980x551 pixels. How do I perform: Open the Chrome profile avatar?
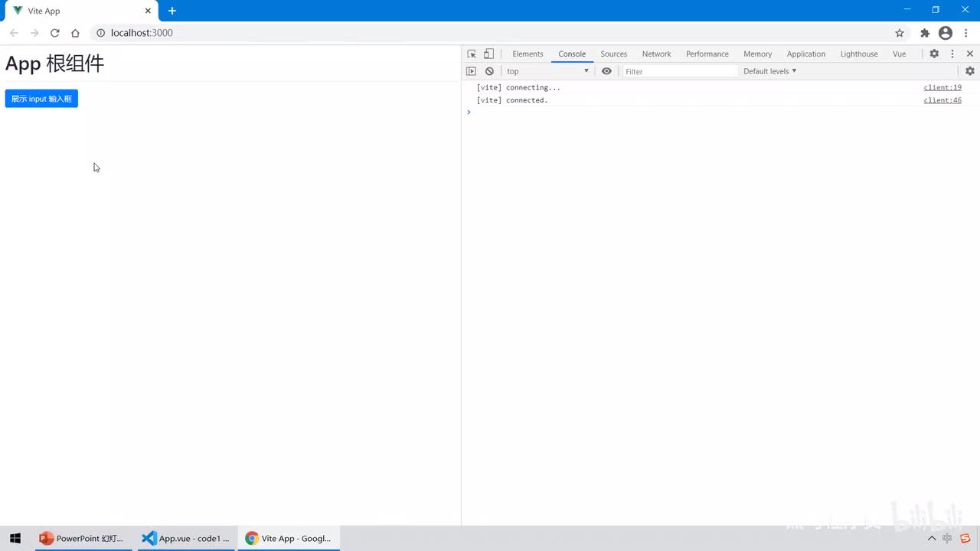pyautogui.click(x=946, y=33)
